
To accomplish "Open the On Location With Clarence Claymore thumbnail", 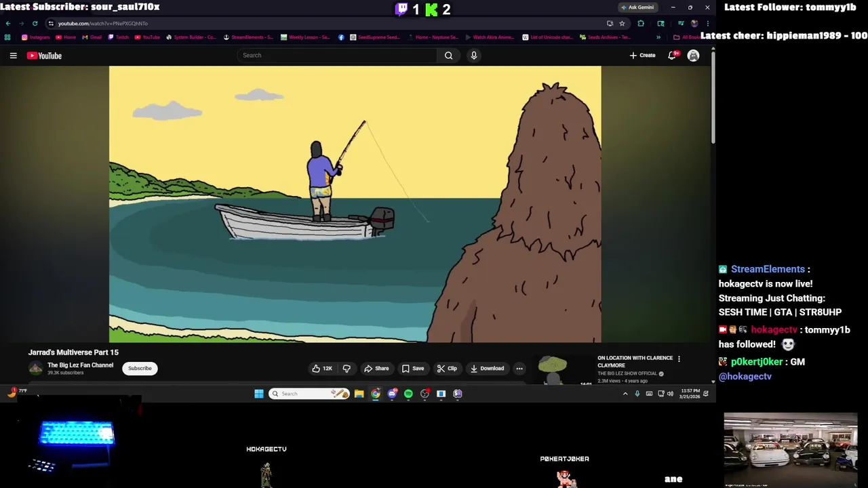I will click(564, 370).
